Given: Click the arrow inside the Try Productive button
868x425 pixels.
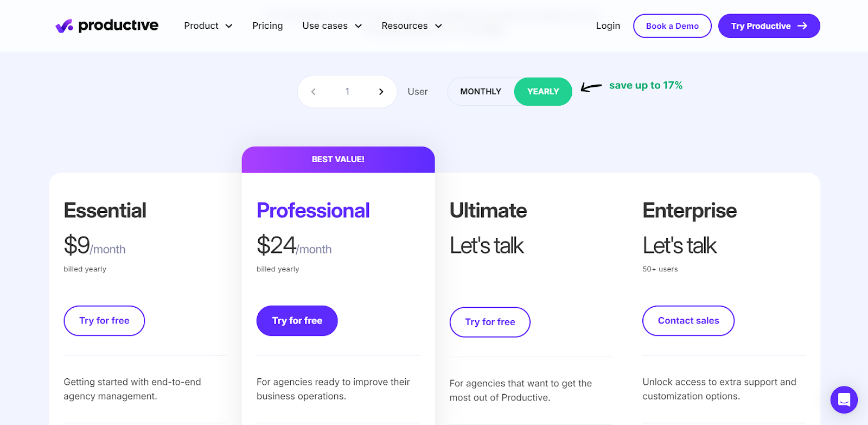Looking at the screenshot, I should point(803,26).
